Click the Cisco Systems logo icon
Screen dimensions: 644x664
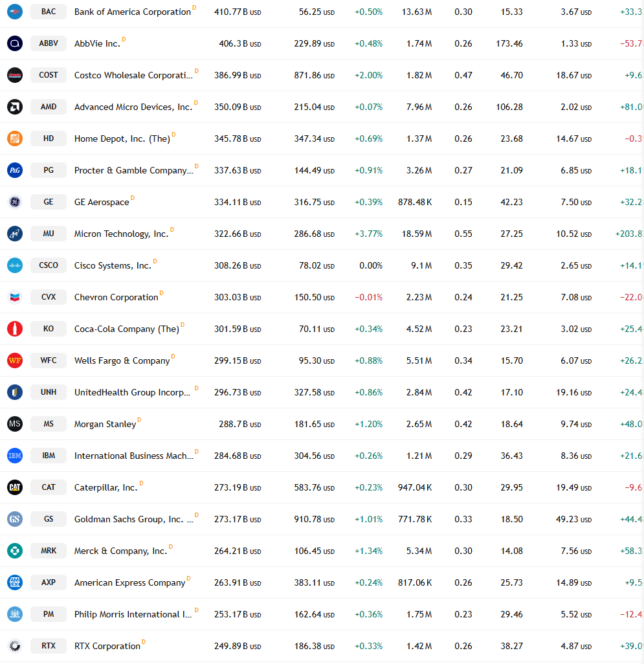15,265
